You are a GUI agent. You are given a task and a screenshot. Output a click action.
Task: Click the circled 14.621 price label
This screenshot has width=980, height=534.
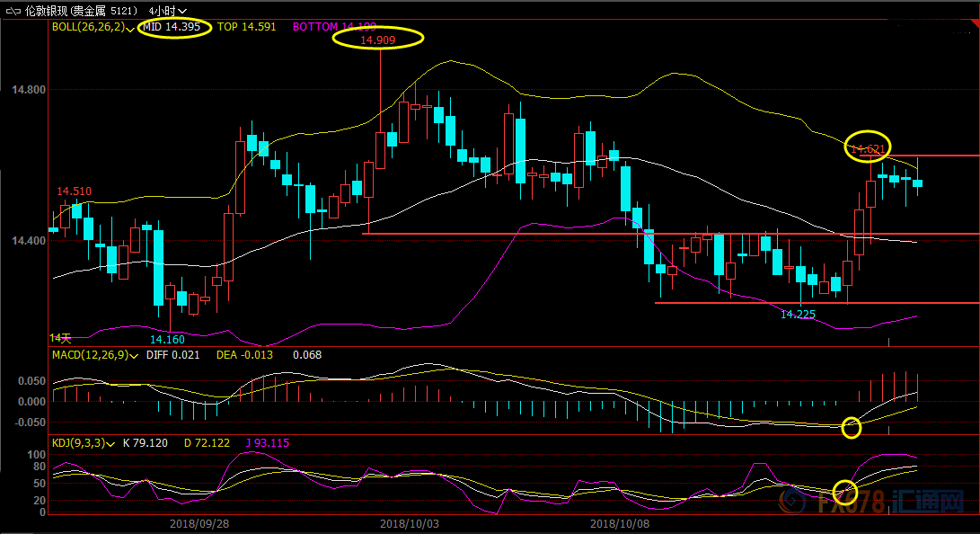[869, 148]
